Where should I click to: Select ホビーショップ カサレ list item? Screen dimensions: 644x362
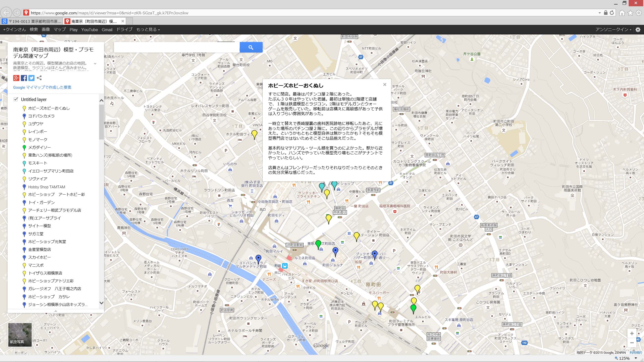point(49,297)
